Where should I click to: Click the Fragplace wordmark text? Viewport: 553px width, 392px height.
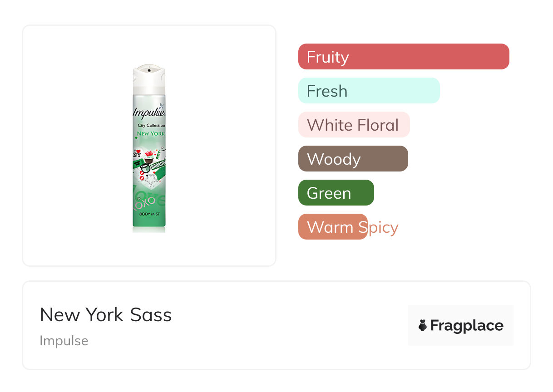[x=467, y=326]
